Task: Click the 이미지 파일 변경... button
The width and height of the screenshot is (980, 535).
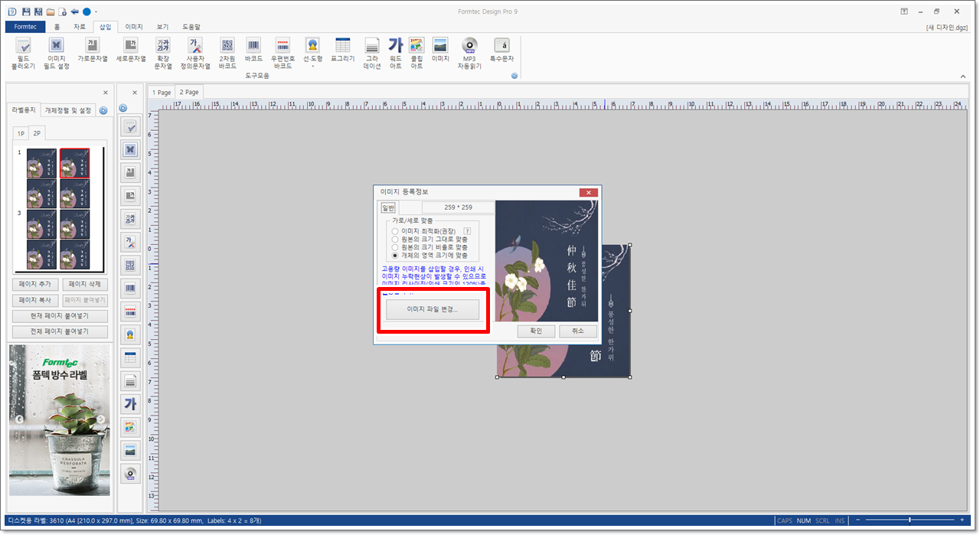Action: pyautogui.click(x=433, y=309)
